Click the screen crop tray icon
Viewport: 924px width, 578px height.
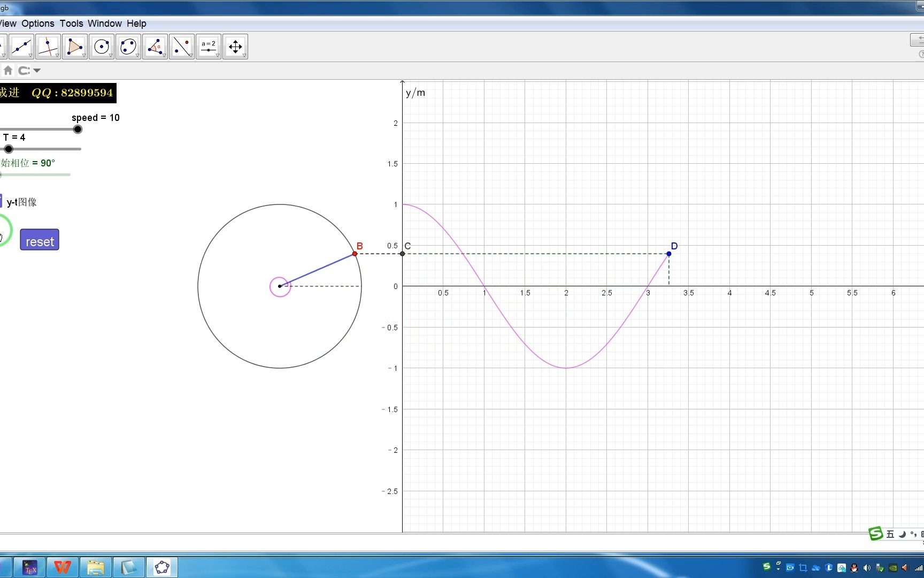[803, 568]
